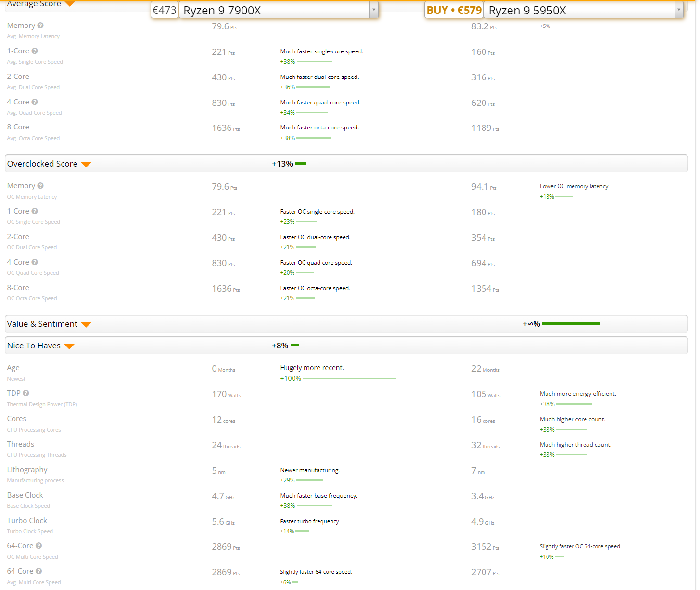Click '94.1 Pts' OC memory value
This screenshot has width=700, height=590.
pos(484,187)
